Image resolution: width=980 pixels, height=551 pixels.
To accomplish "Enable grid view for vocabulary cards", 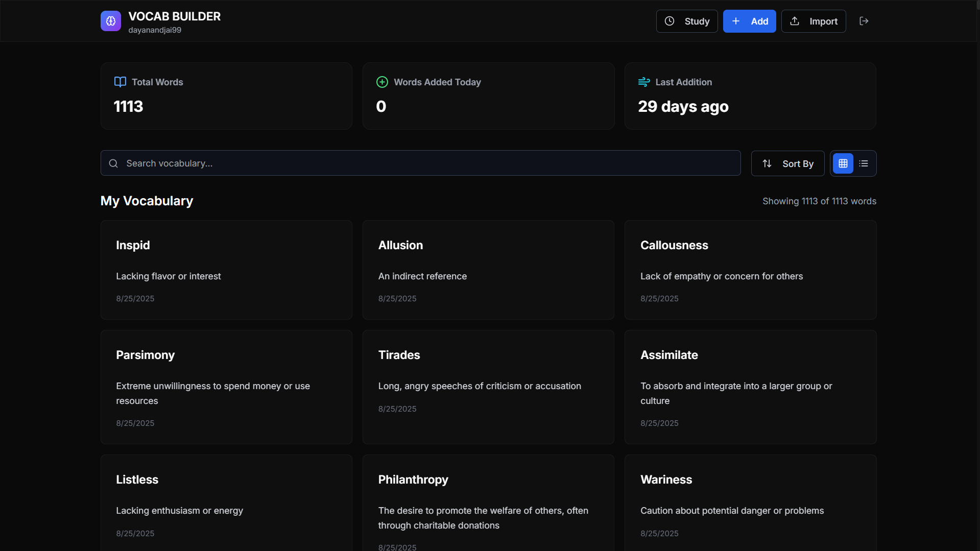I will point(843,163).
